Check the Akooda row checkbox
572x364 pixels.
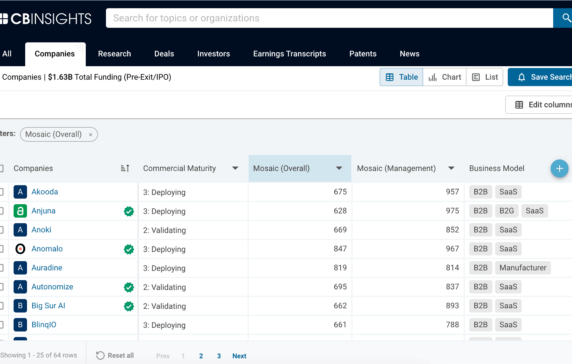pos(1,192)
